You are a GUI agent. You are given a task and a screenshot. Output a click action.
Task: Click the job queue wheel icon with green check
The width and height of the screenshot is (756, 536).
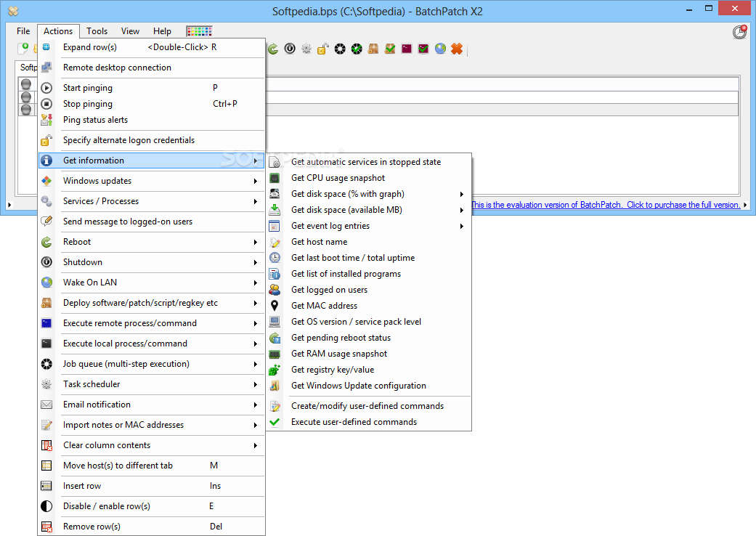[357, 49]
